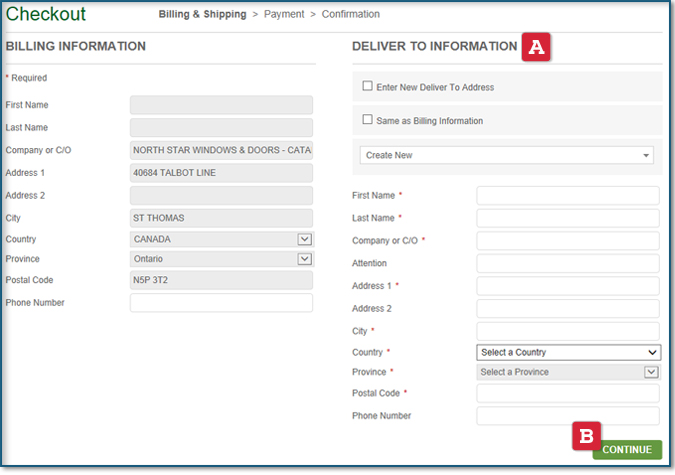Tick the Same as Billing Information checkbox
The width and height of the screenshot is (675, 475).
point(368,120)
